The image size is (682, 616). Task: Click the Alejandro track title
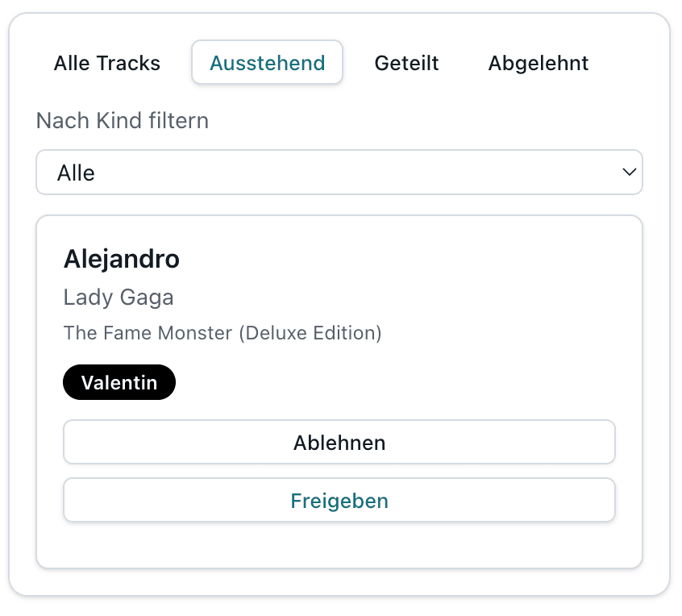click(122, 259)
